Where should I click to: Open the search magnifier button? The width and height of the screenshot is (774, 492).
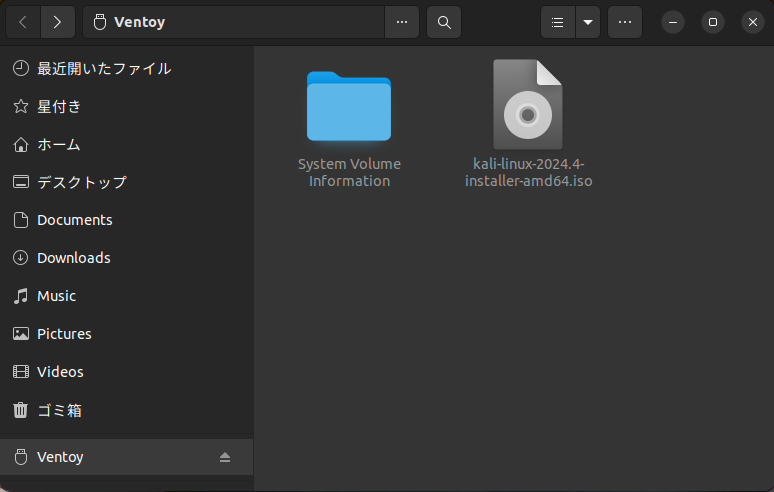click(x=444, y=22)
